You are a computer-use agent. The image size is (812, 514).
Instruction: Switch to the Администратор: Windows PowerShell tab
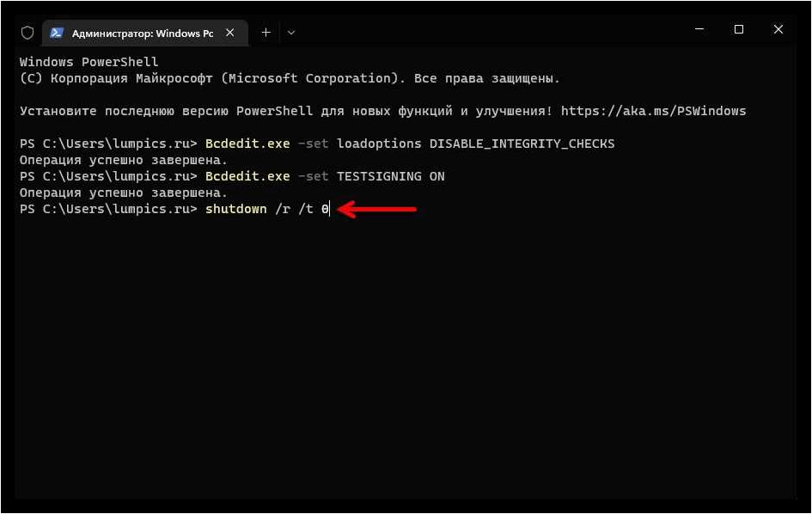point(145,33)
